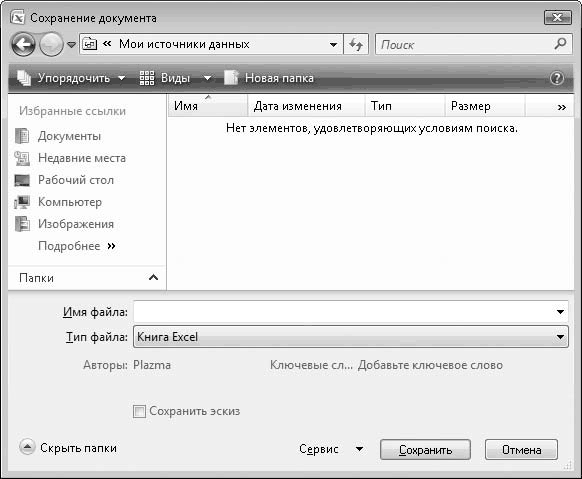This screenshot has height=479, width=582.
Task: Click the refresh icon beside address bar
Action: click(356, 45)
